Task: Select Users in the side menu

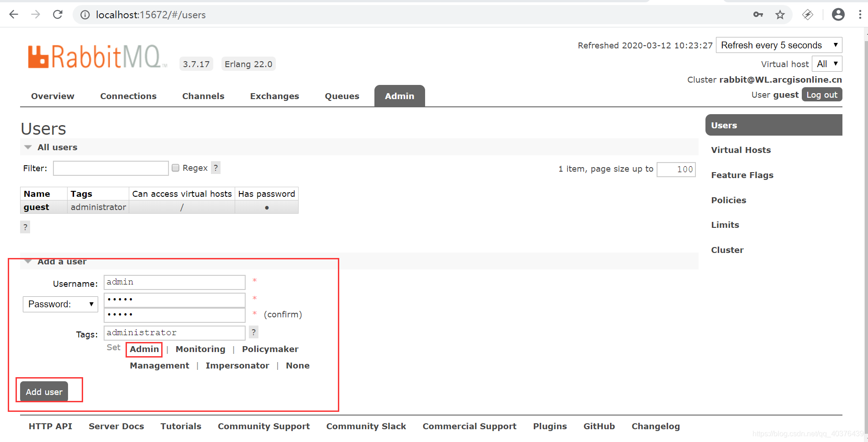Action: [x=773, y=125]
